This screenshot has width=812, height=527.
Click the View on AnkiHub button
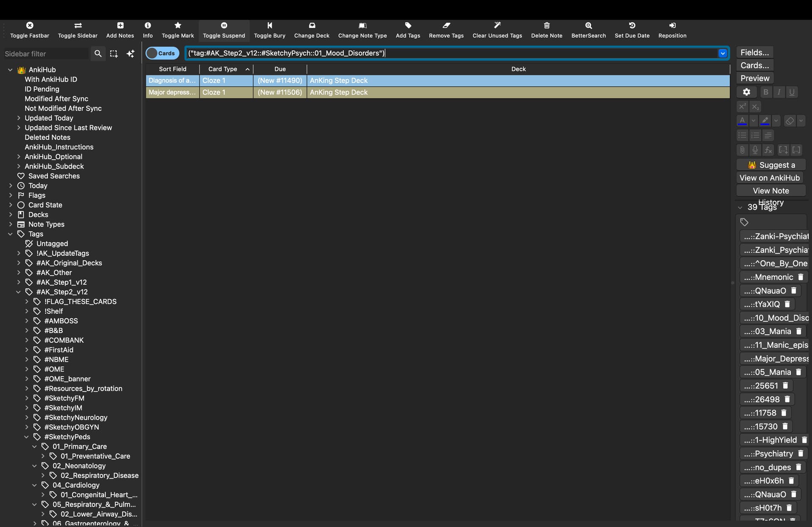770,178
